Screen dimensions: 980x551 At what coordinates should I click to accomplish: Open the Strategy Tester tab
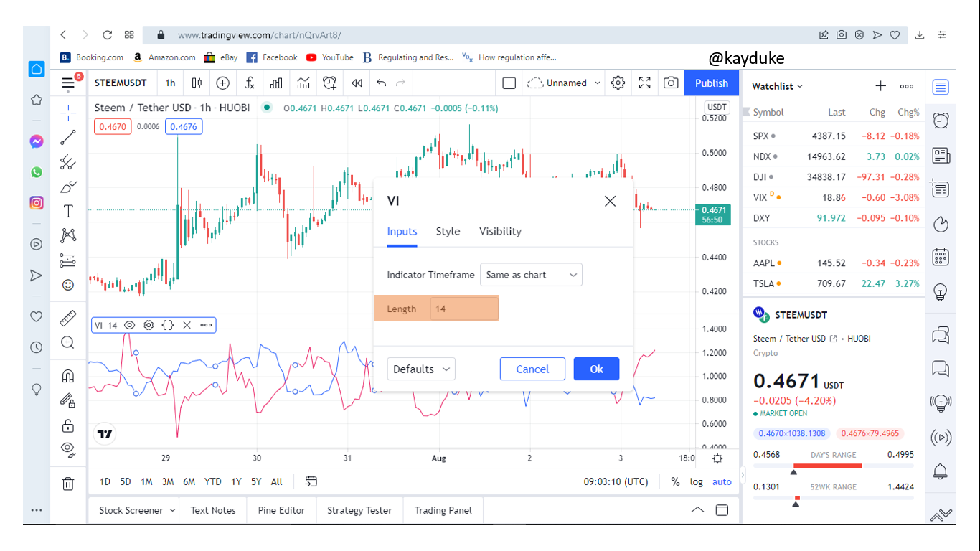click(x=359, y=510)
